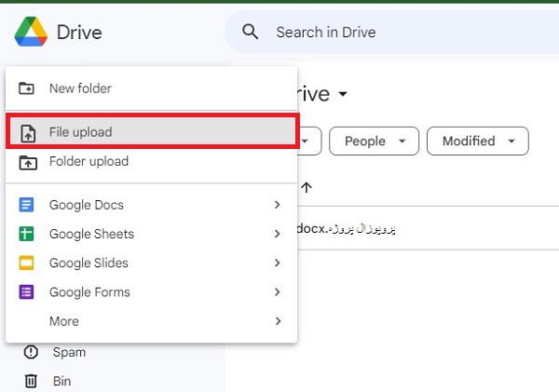The width and height of the screenshot is (559, 392).
Task: Open the More submenu entry
Action: coord(152,321)
